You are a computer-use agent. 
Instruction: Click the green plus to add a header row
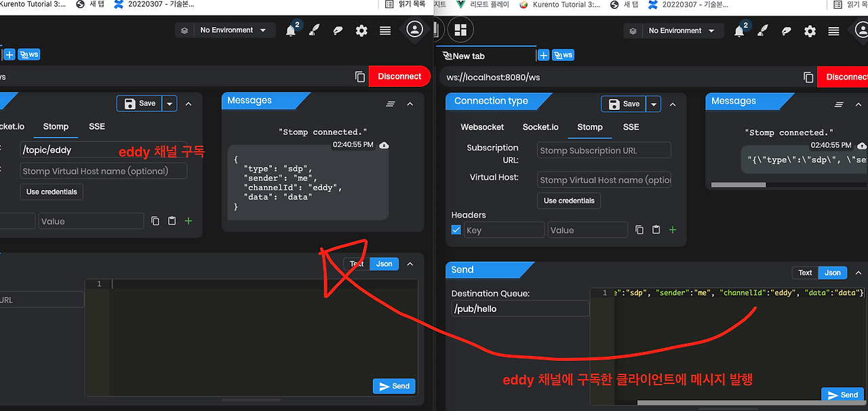coord(672,230)
